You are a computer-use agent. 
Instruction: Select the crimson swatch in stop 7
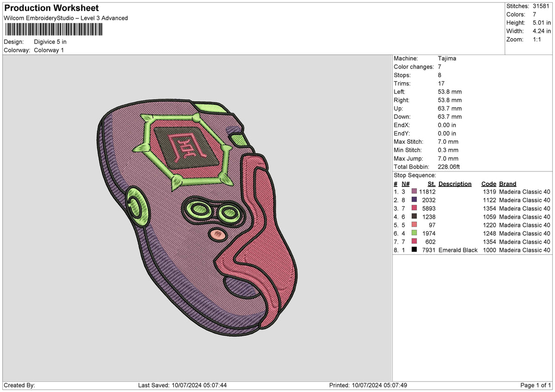[x=414, y=242]
